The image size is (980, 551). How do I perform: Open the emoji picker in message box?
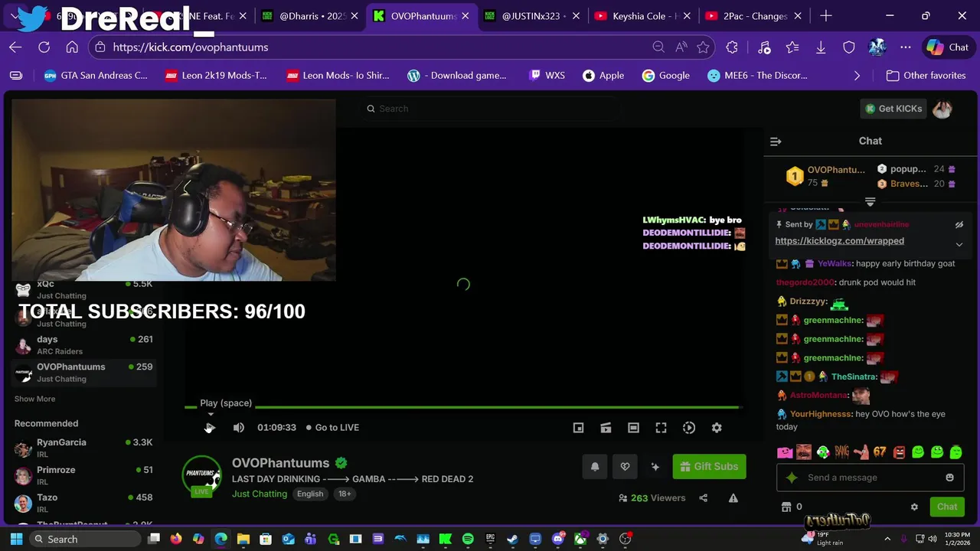tap(949, 478)
